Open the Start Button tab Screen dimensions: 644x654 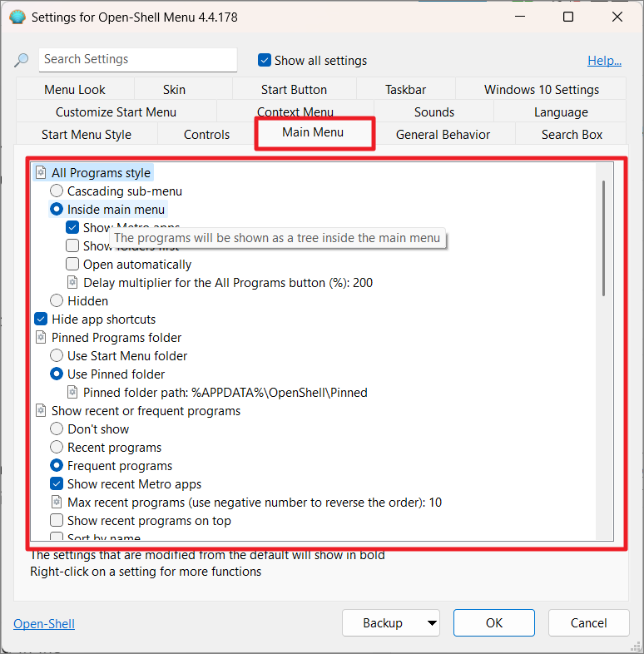pyautogui.click(x=294, y=89)
